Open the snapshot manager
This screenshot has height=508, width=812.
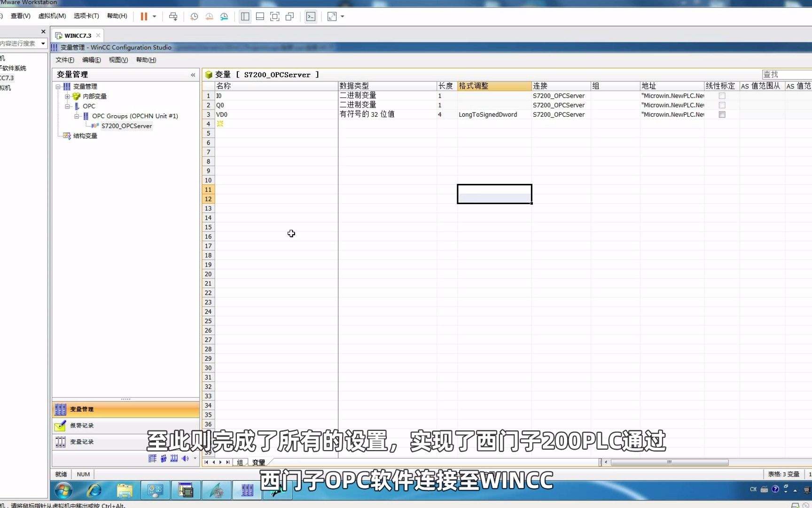pyautogui.click(x=224, y=16)
